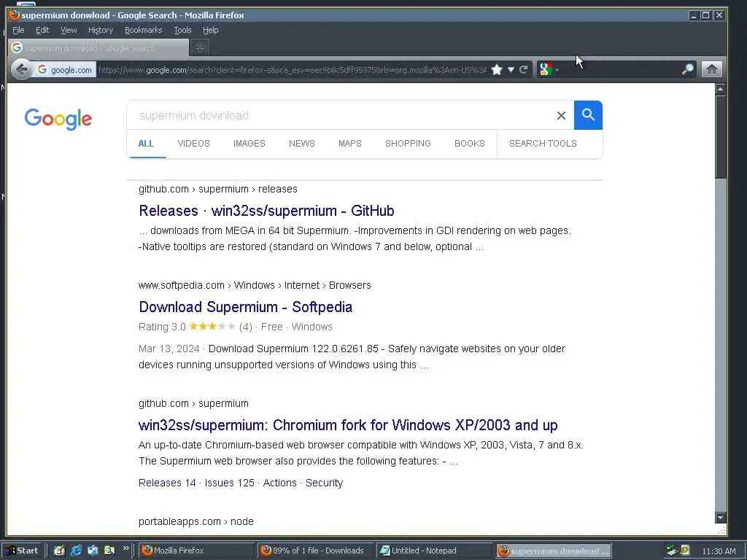The image size is (747, 560).
Task: Open Download Supermium - Softpedia result
Action: click(245, 307)
